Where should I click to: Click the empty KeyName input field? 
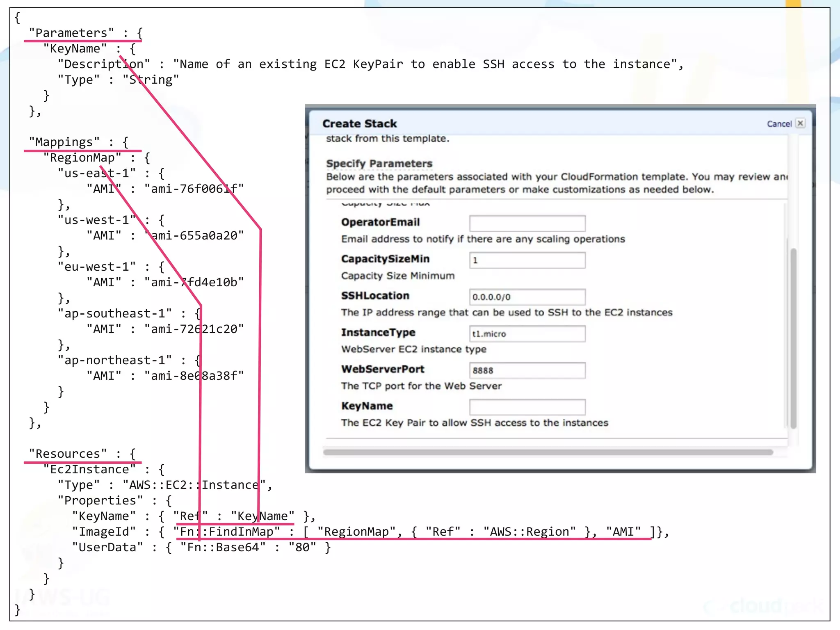tap(527, 407)
